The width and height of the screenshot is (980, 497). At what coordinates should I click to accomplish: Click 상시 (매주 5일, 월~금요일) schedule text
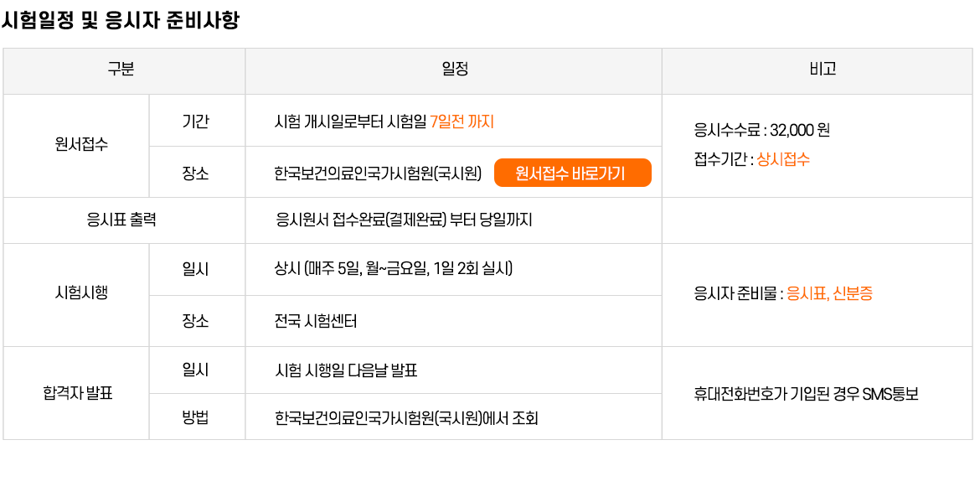[394, 269]
